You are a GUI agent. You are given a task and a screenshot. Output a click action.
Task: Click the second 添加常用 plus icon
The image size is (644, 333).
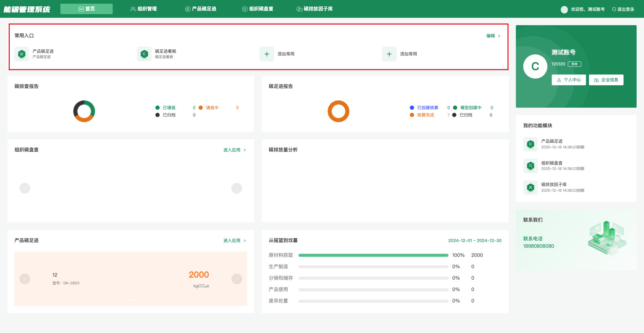[x=389, y=54]
